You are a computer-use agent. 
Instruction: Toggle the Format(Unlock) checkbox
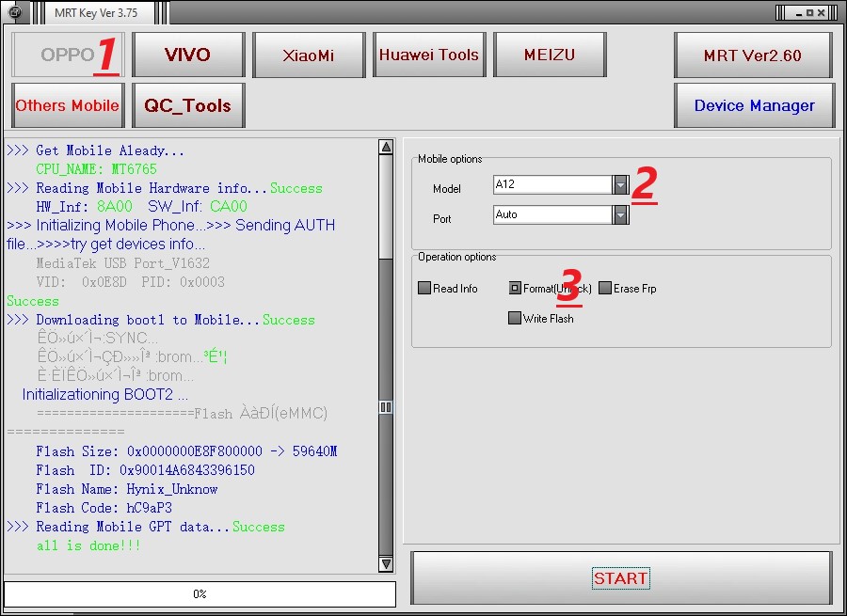(515, 288)
